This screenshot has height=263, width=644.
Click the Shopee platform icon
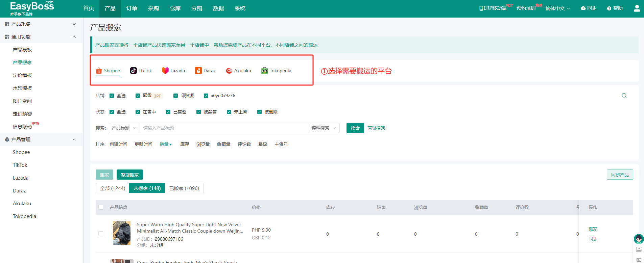coord(99,71)
